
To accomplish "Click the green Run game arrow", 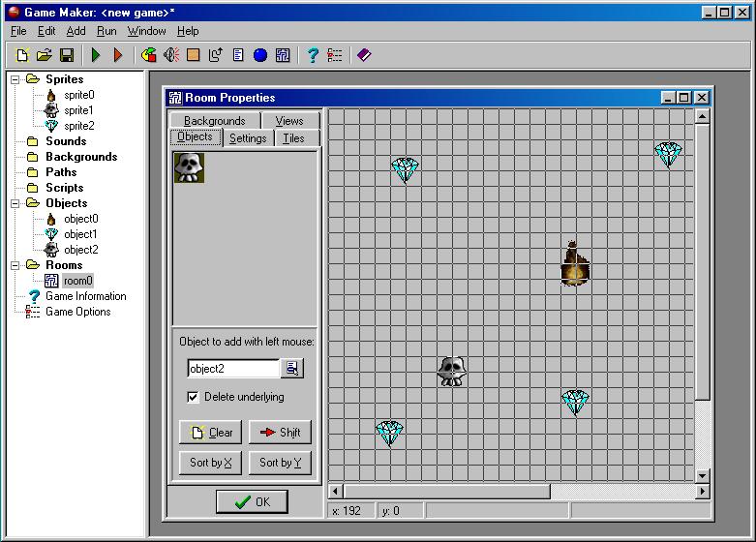I will click(96, 56).
